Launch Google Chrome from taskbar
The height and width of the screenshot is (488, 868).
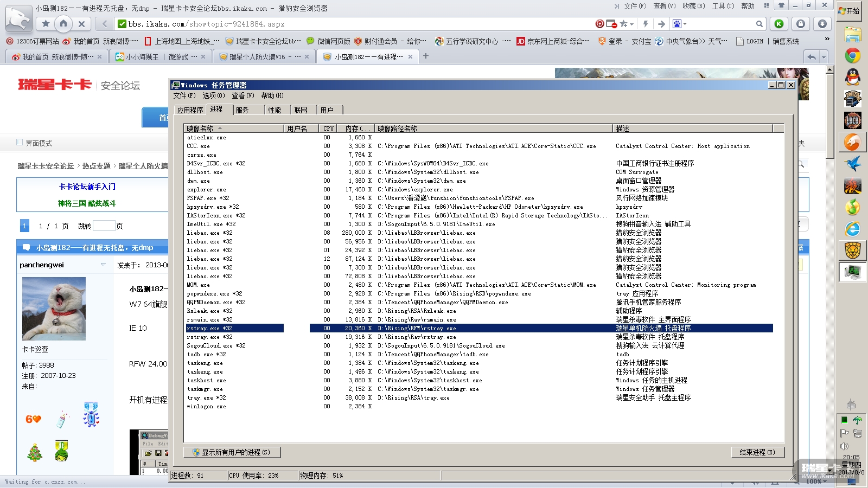[853, 56]
